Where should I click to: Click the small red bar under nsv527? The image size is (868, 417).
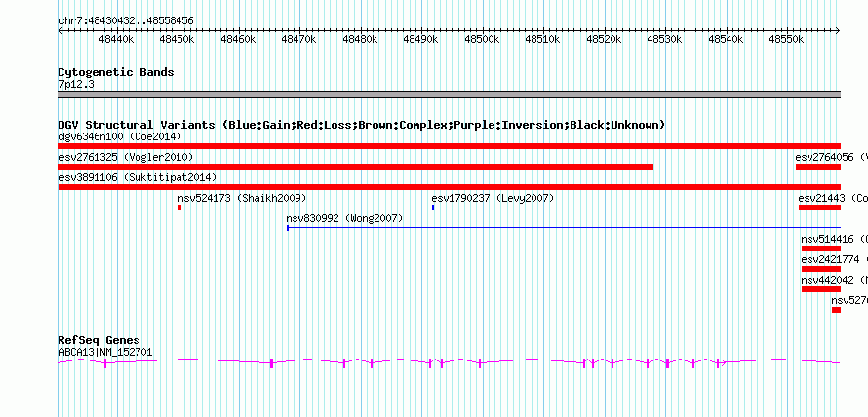837,310
